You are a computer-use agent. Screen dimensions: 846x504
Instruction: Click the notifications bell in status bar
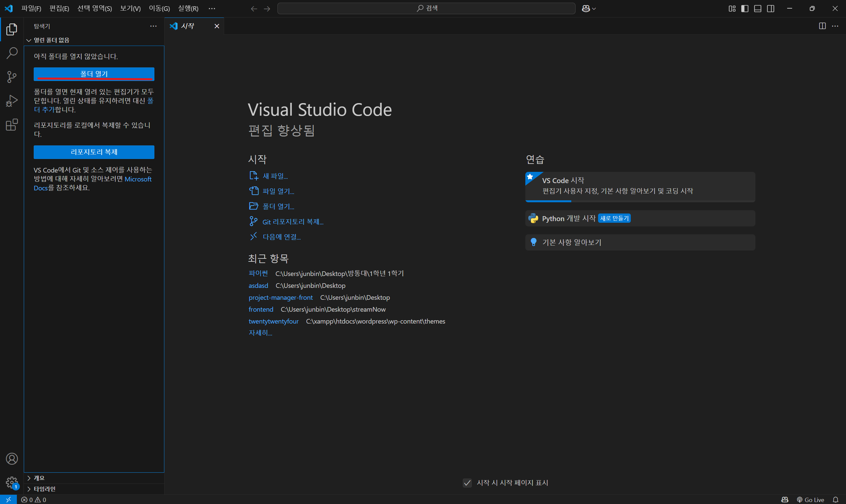pos(835,500)
